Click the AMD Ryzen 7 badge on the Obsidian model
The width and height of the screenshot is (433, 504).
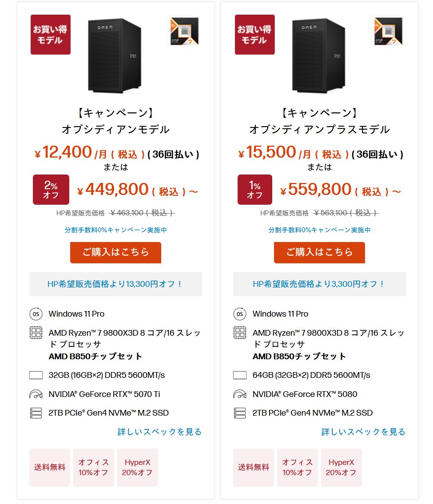(183, 31)
